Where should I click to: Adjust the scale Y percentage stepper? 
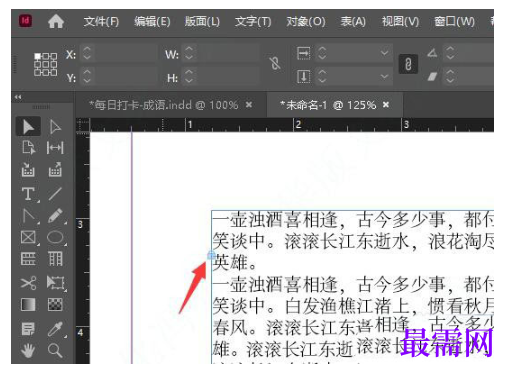pyautogui.click(x=322, y=77)
